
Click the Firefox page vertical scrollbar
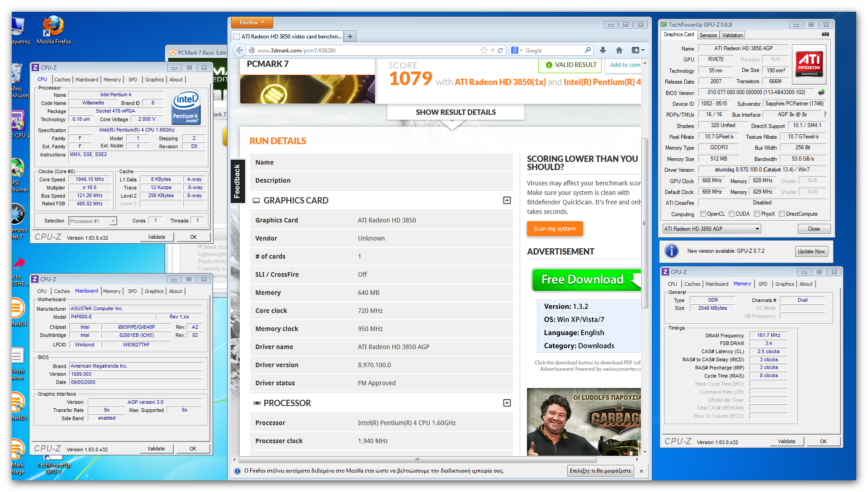(645, 224)
